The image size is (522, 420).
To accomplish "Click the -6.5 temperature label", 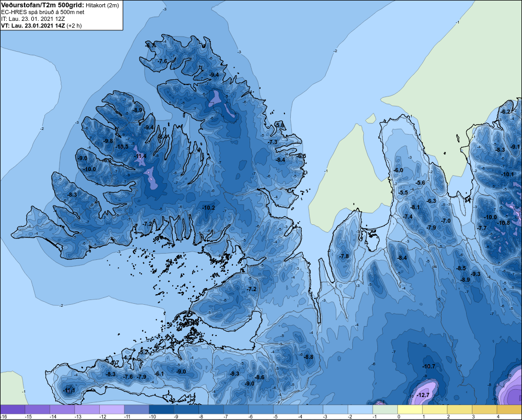I will (x=301, y=156).
